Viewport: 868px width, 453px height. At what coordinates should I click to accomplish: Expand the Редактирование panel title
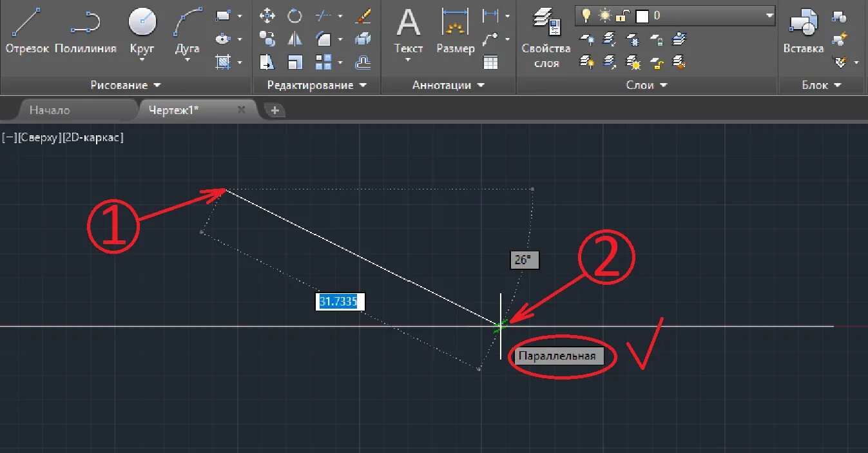coord(317,85)
